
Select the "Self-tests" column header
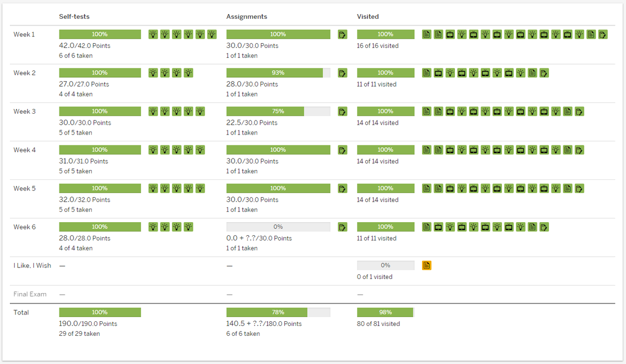tap(74, 17)
